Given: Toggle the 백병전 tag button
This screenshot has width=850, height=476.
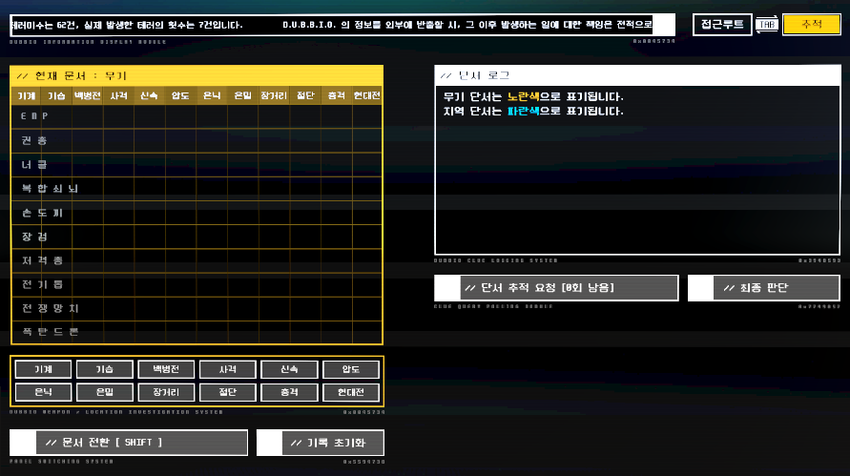Looking at the screenshot, I should [164, 369].
